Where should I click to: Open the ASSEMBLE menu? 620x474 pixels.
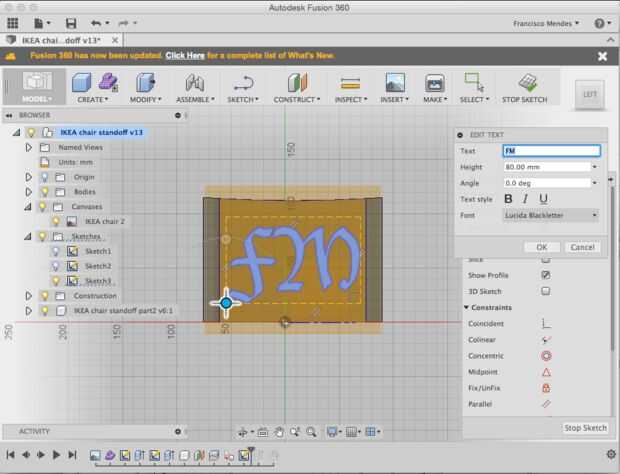[x=195, y=100]
